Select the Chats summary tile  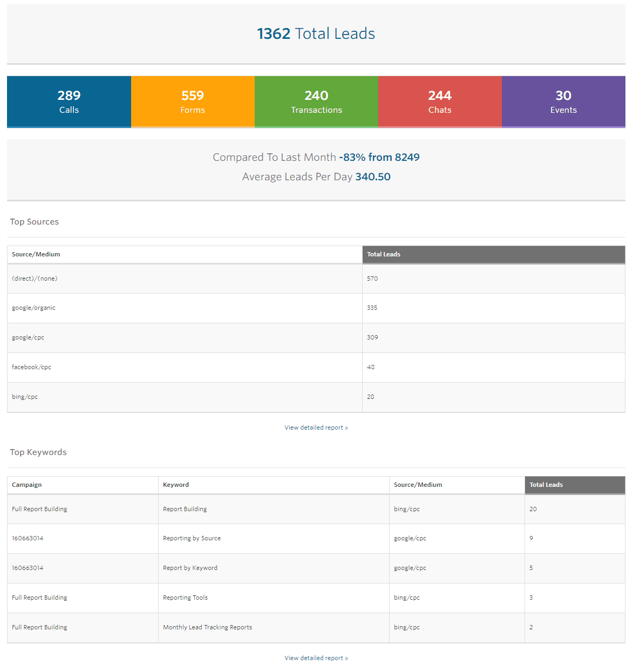pos(440,101)
